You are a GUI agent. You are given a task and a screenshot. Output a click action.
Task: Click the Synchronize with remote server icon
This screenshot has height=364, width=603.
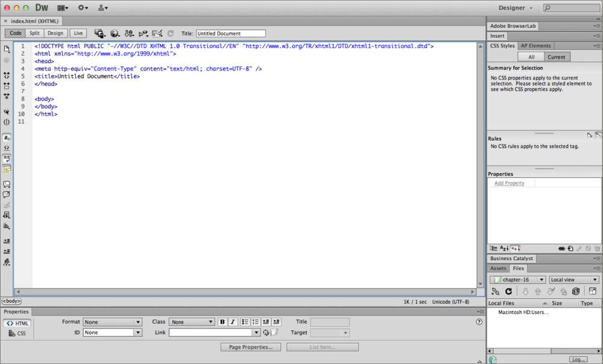point(576,291)
